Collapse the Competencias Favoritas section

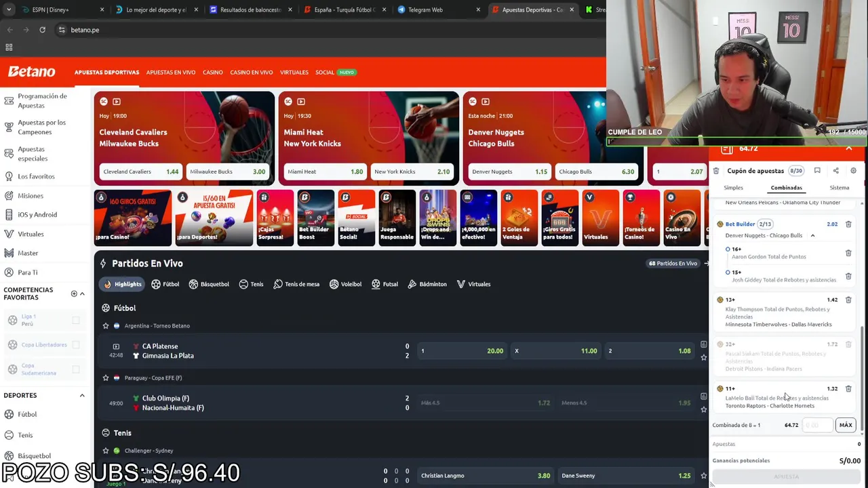(x=82, y=293)
